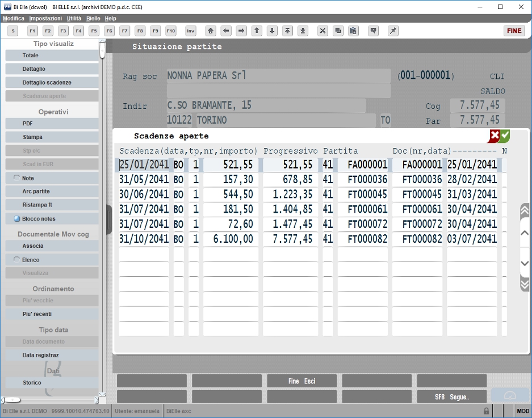Open the Impostazioni menu

(x=45, y=18)
